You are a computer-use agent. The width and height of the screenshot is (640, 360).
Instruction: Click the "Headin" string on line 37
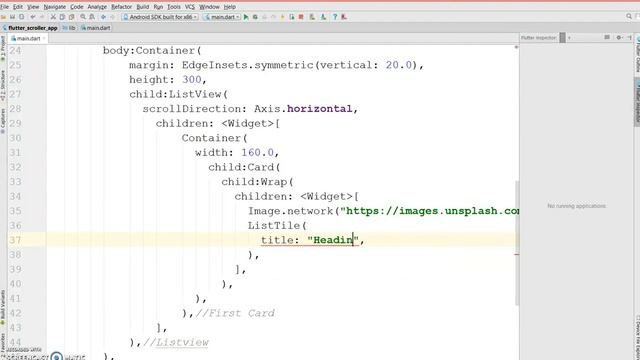point(333,240)
